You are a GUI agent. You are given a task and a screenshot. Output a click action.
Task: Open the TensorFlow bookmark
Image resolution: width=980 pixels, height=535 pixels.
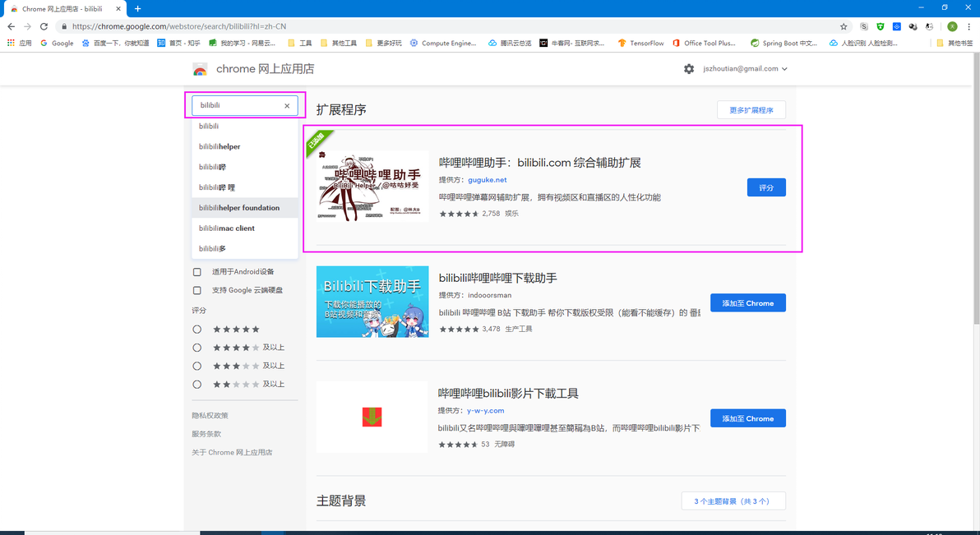pyautogui.click(x=640, y=43)
